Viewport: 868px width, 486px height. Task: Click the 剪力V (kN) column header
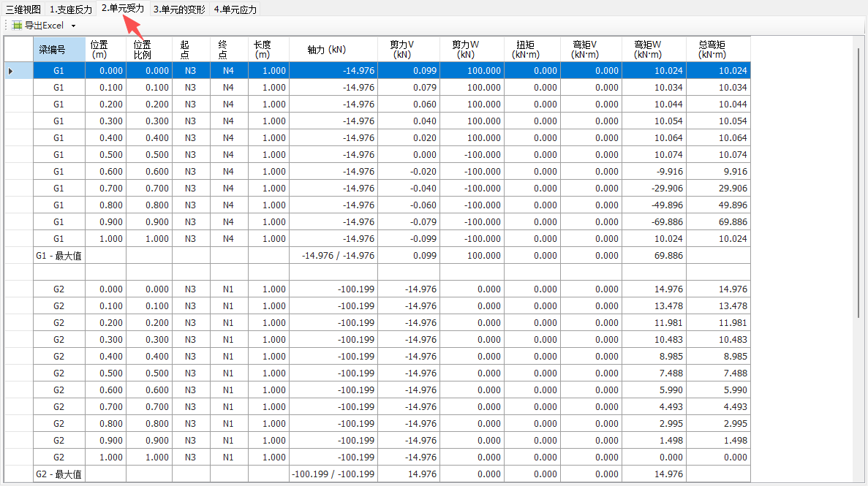coord(409,49)
